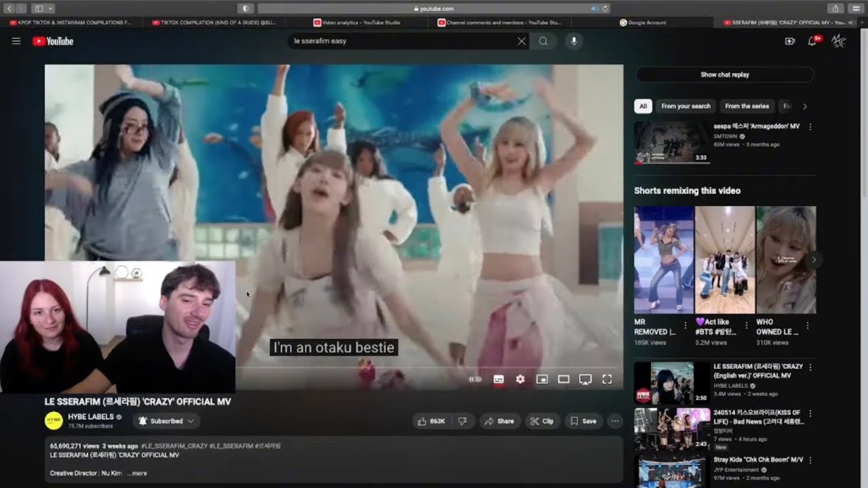Select From the series chip
The image size is (868, 488).
(x=747, y=106)
